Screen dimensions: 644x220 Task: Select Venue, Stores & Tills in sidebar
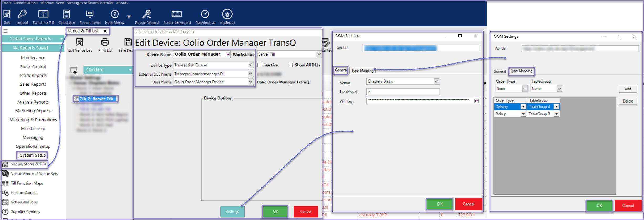tap(28, 164)
